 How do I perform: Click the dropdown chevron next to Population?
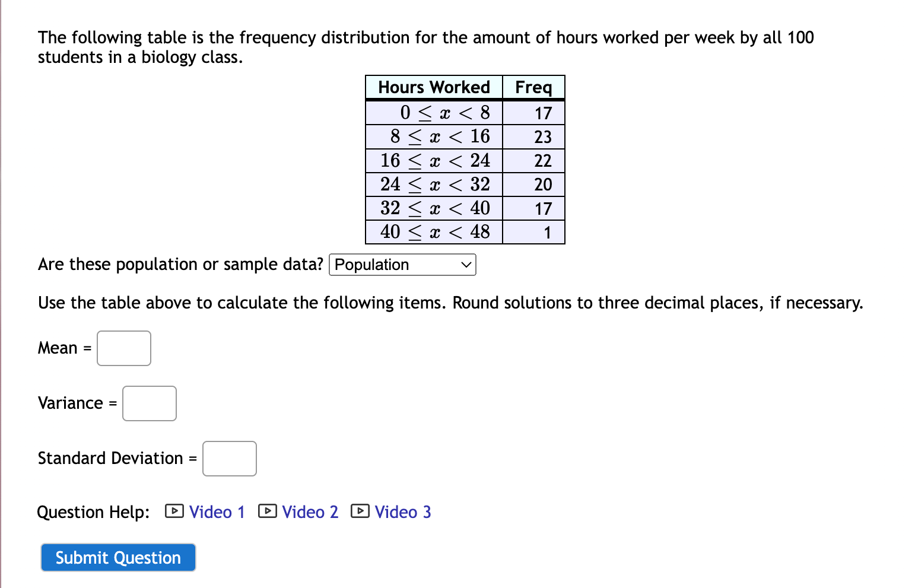465,265
